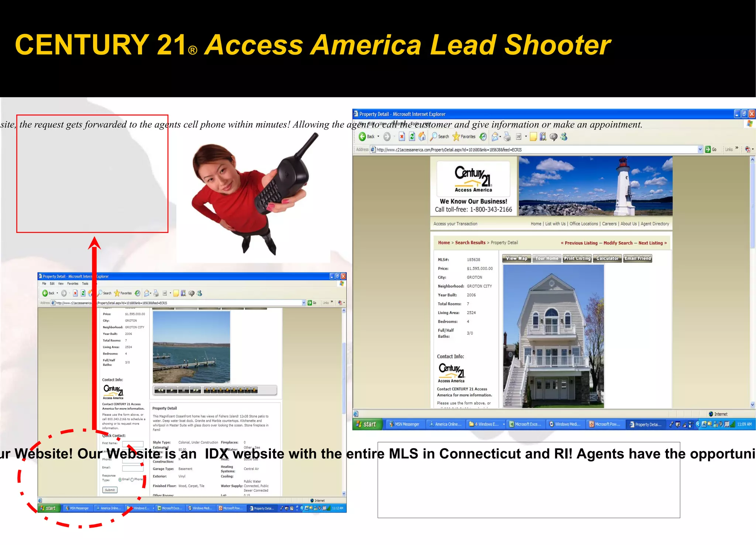Open PDF toolbar dropdown in large browser

tap(753, 149)
